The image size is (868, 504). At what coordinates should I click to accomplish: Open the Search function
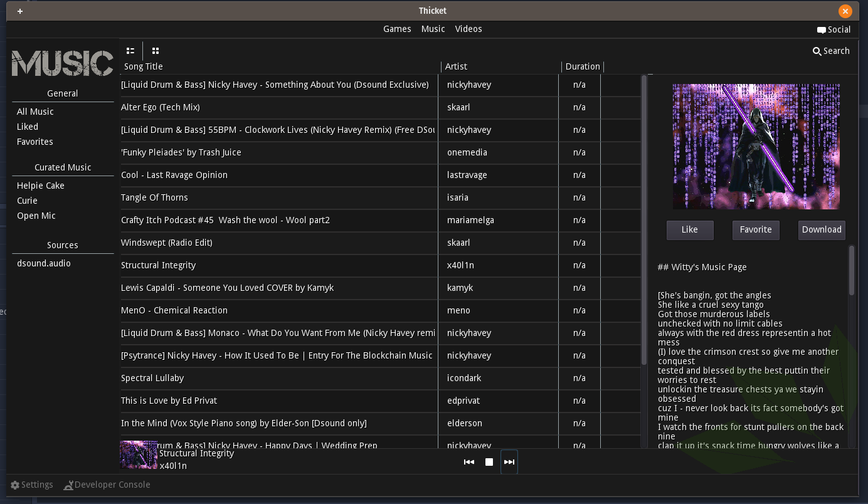coord(831,51)
